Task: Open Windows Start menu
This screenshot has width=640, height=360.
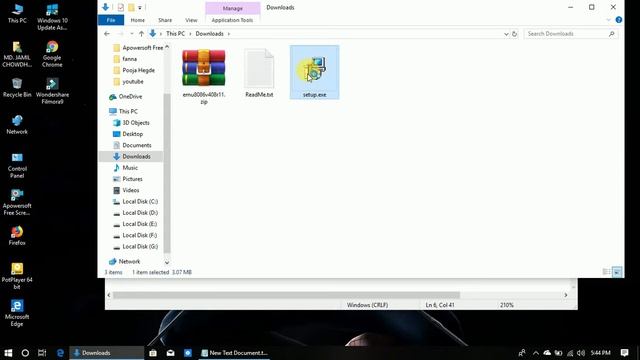Action: tap(8, 353)
